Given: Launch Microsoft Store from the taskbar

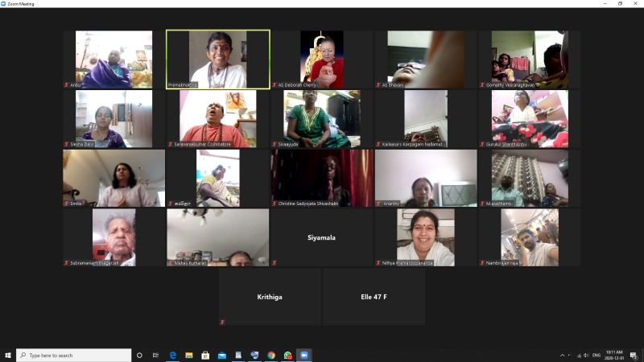Looking at the screenshot, I should [x=205, y=355].
